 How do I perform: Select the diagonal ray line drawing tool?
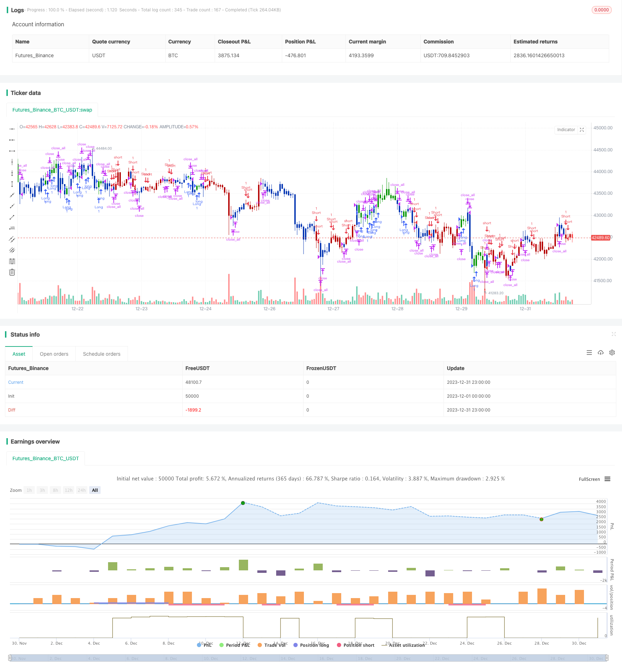coord(12,206)
